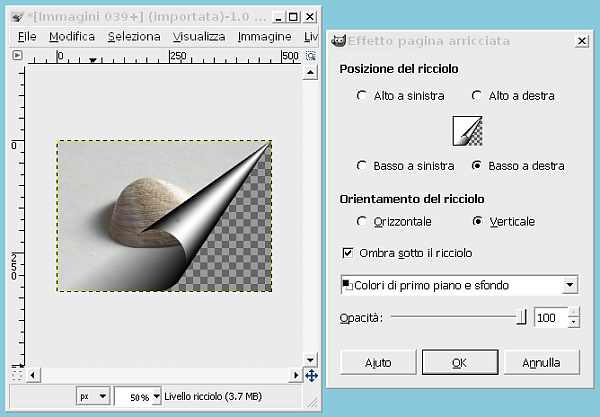The height and width of the screenshot is (417, 600).
Task: Click the navigation cross-arrows icon
Action: [x=311, y=376]
